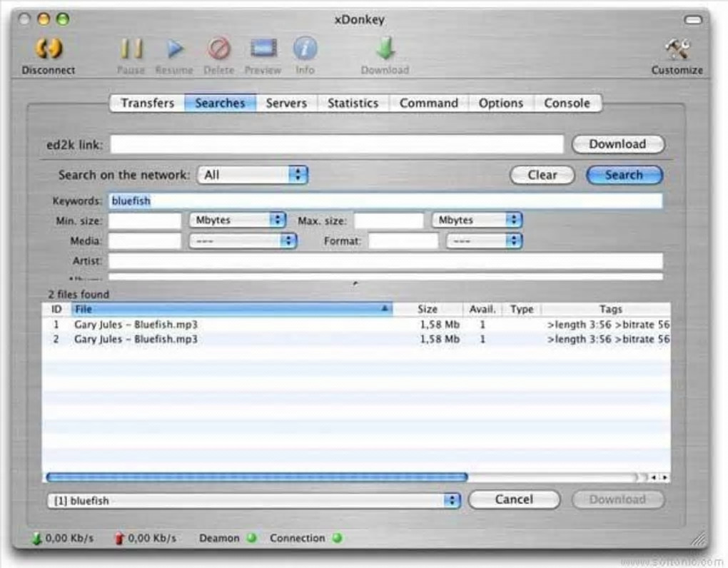Click the Clear button
The width and height of the screenshot is (728, 568).
click(542, 175)
